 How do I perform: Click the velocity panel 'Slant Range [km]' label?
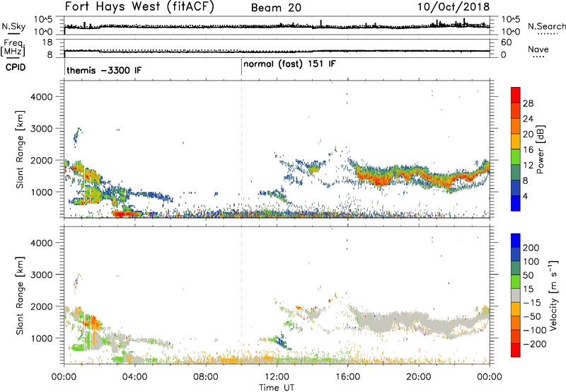(x=20, y=295)
